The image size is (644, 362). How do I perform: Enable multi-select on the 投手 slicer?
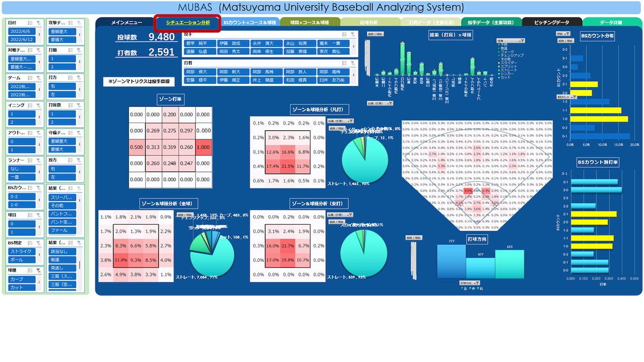point(344,34)
